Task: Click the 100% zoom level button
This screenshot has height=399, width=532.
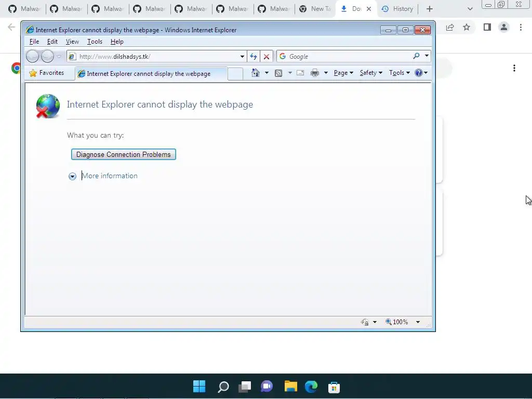Action: click(x=396, y=322)
